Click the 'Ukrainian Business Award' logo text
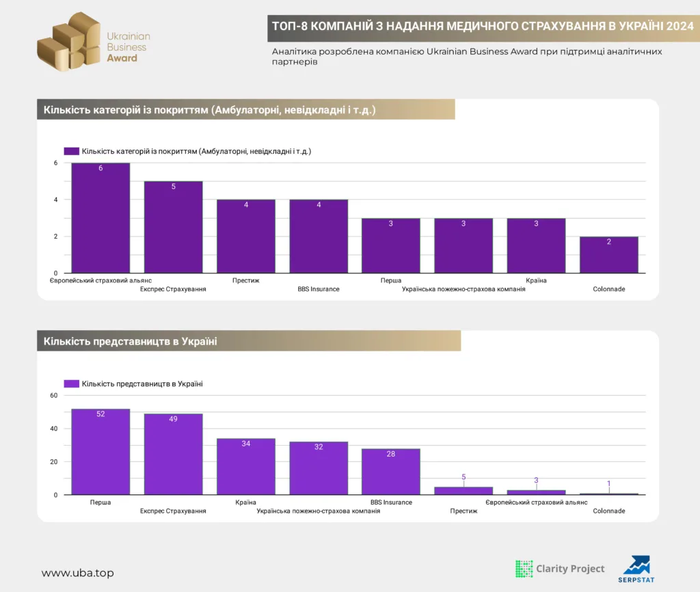 pos(129,47)
